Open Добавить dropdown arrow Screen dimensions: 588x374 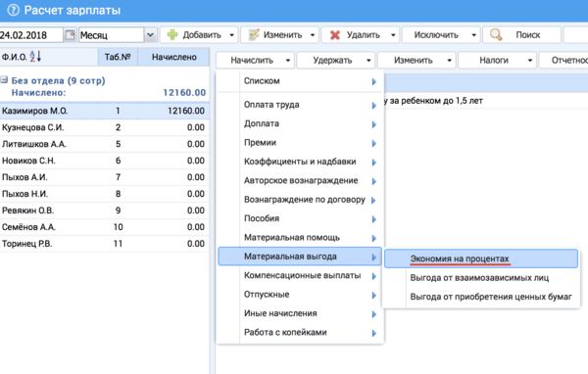[x=231, y=35]
